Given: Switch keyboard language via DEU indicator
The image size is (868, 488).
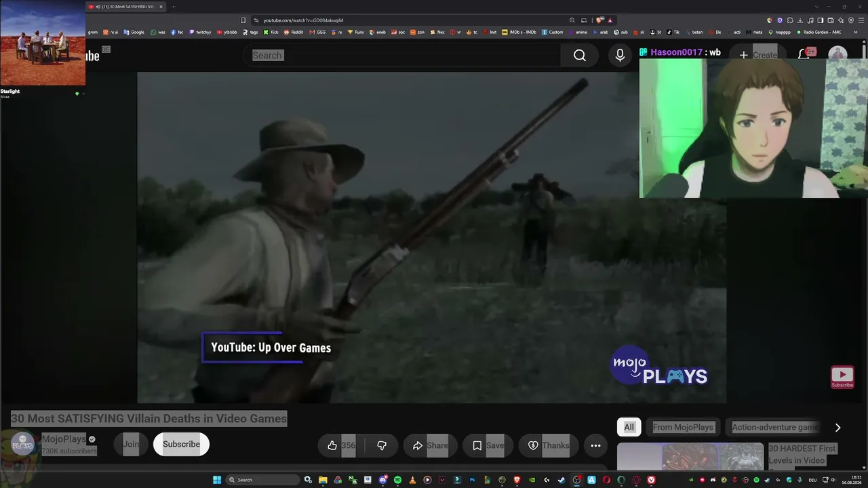Looking at the screenshot, I should coord(812,480).
